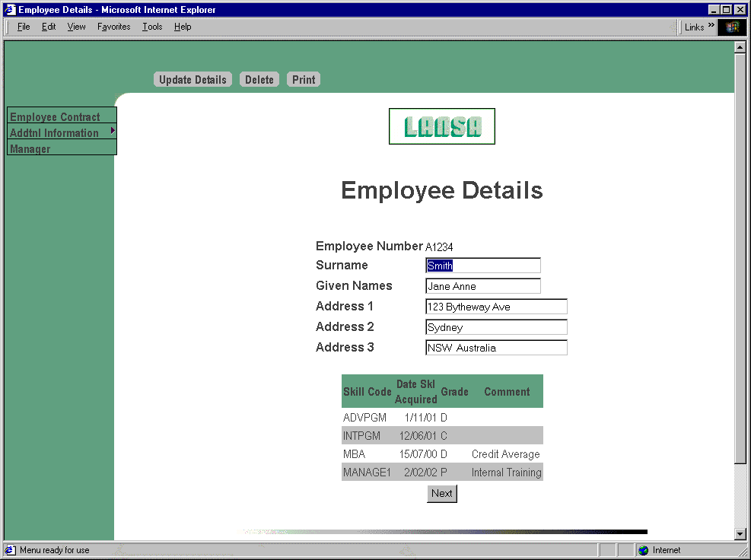Click the Links toolbar label
The width and height of the screenshot is (751, 560).
click(694, 27)
